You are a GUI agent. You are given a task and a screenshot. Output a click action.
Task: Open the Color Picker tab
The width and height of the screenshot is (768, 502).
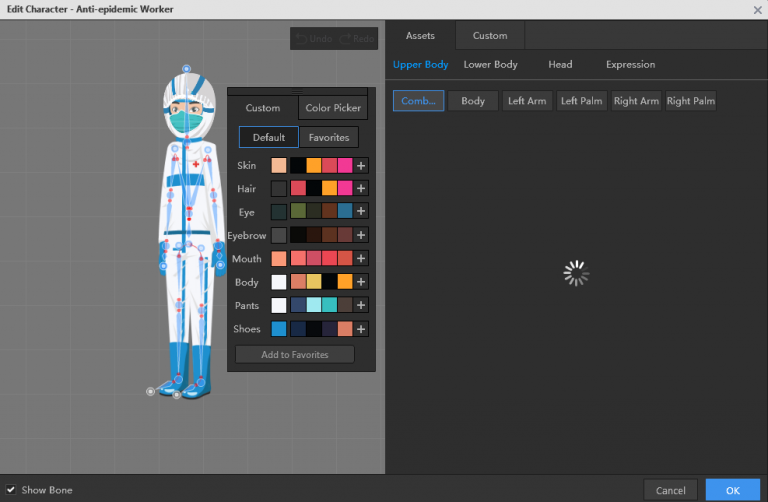(334, 108)
